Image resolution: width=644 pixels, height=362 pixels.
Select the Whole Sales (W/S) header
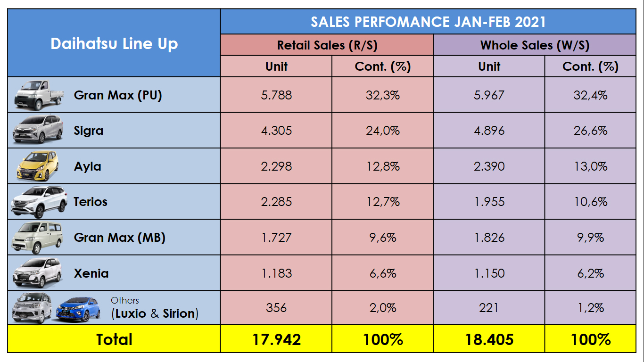pyautogui.click(x=535, y=45)
